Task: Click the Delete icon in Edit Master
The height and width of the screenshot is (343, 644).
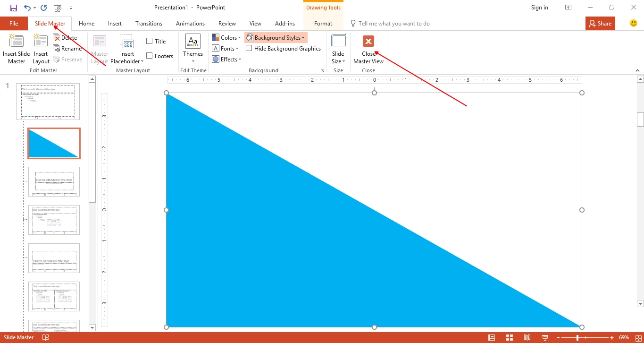Action: (x=66, y=37)
